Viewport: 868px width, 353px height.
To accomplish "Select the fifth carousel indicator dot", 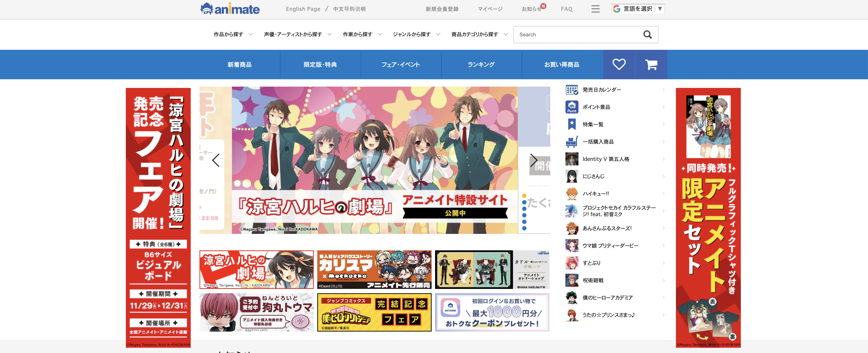I will [524, 222].
